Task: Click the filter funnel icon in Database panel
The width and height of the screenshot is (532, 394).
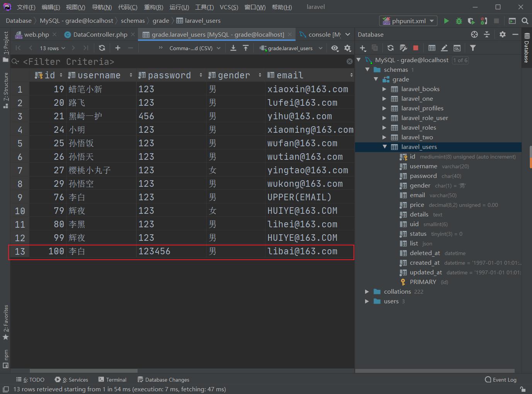Action: [x=473, y=48]
